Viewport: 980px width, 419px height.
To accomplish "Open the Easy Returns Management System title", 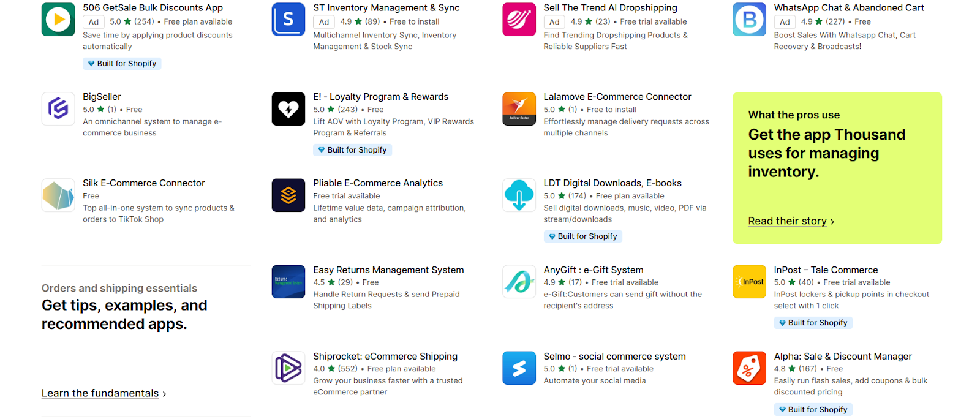I will point(388,270).
